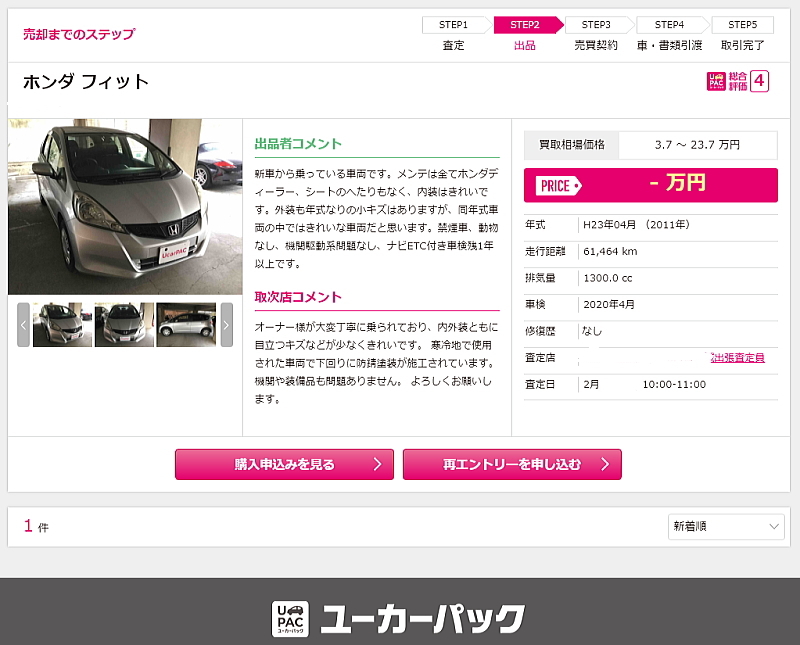
Task: Open the 新着順 sort dropdown
Action: click(x=726, y=527)
